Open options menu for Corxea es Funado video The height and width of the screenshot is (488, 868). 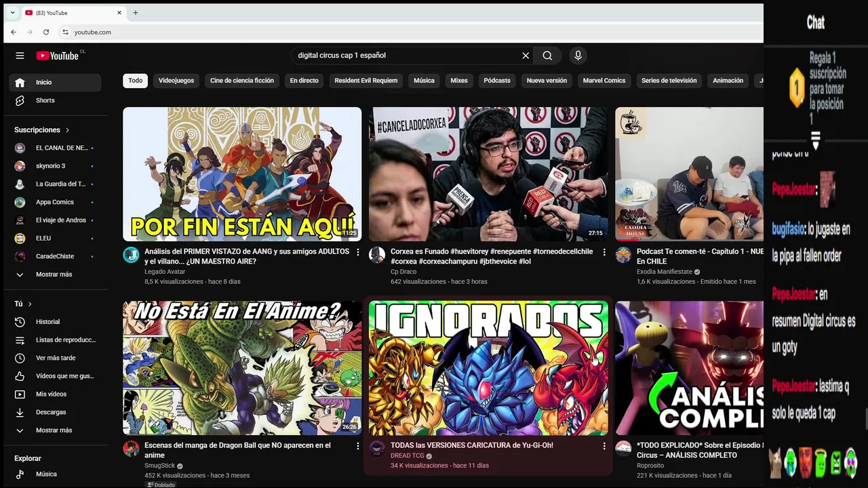pos(604,252)
